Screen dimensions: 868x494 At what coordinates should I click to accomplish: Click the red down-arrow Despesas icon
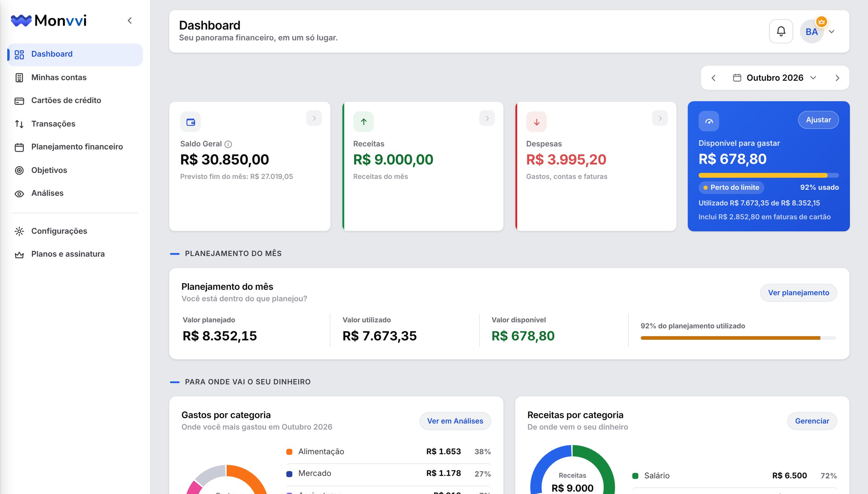point(536,122)
